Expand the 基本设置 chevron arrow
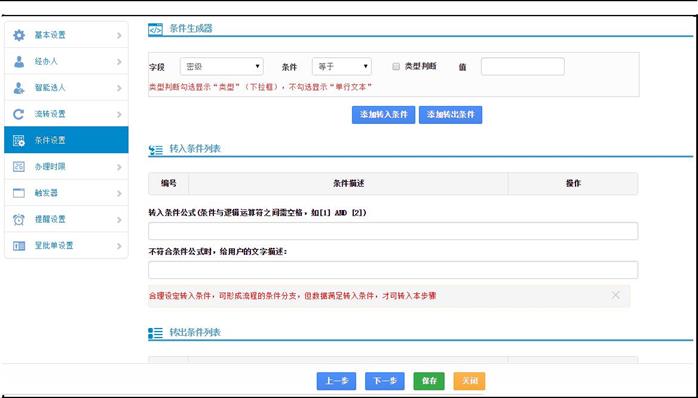The image size is (698, 398). [x=119, y=35]
